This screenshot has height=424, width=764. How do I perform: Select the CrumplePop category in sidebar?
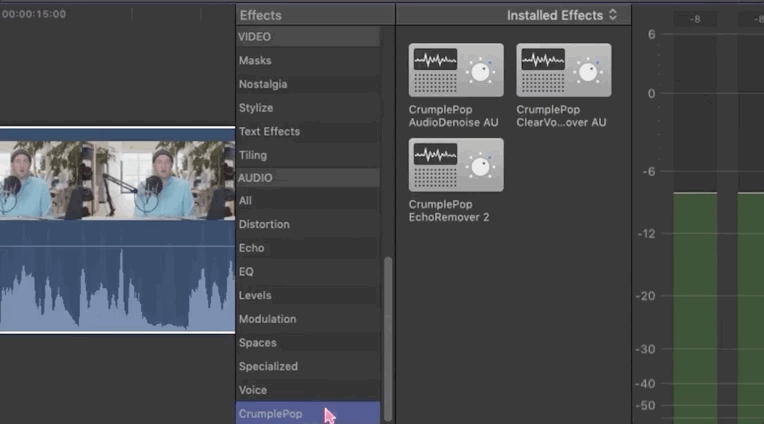tap(308, 413)
